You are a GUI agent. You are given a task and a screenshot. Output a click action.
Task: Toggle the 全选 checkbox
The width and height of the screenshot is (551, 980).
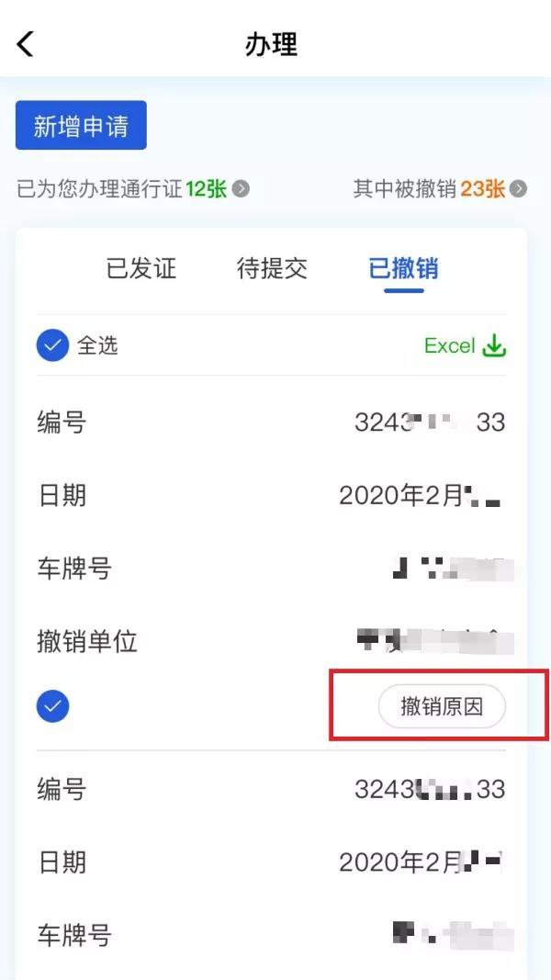[x=52, y=345]
